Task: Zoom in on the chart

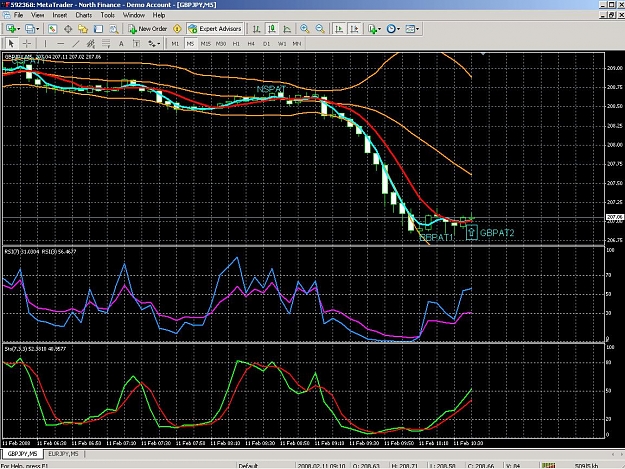Action: pos(305,29)
